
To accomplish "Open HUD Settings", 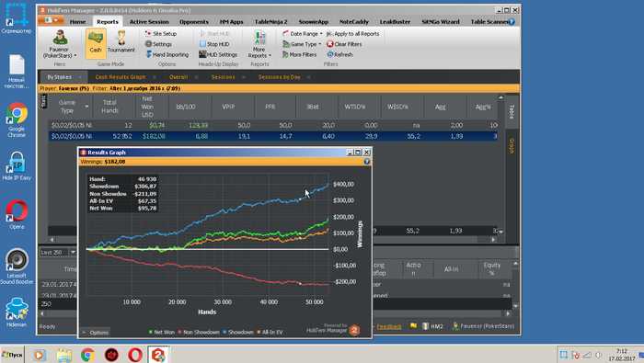I will coord(218,54).
